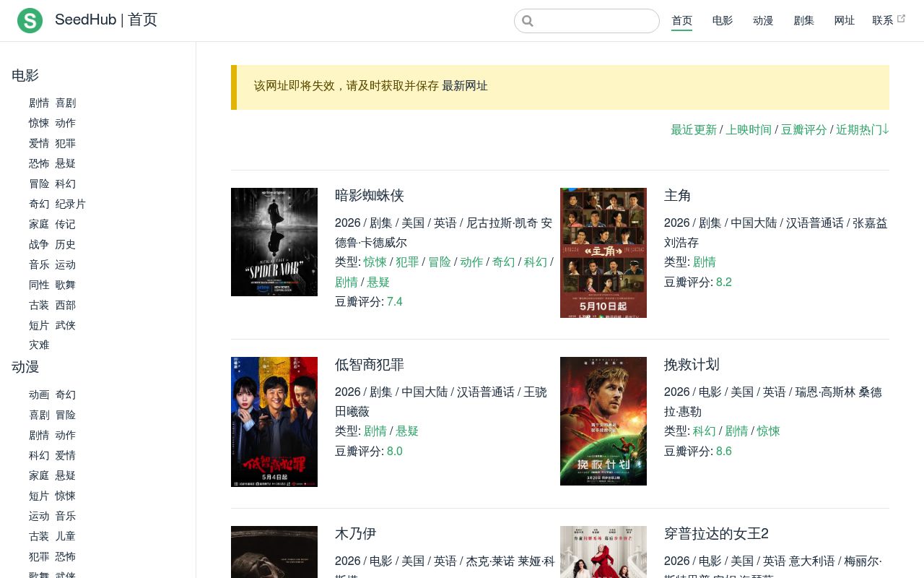Select 歌舞 under sidebar 电影
The width and height of the screenshot is (924, 578).
click(66, 285)
